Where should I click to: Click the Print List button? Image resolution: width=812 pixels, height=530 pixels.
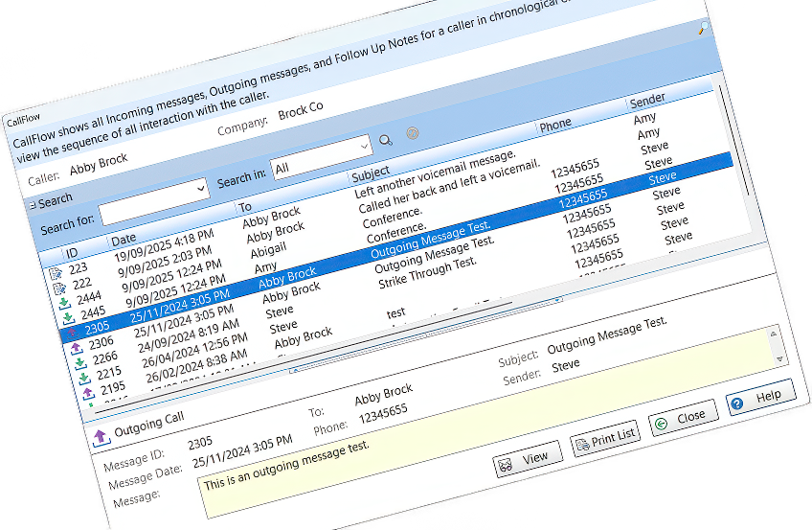[605, 439]
